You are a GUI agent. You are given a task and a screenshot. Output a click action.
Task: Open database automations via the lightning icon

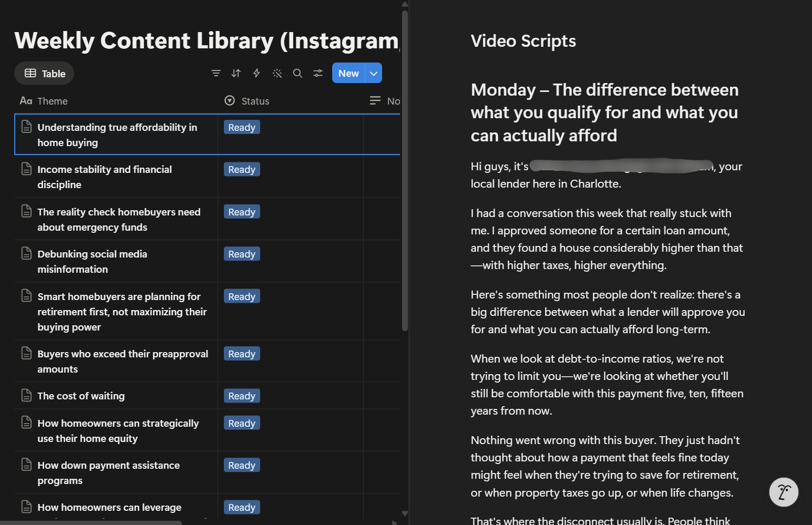(x=256, y=73)
